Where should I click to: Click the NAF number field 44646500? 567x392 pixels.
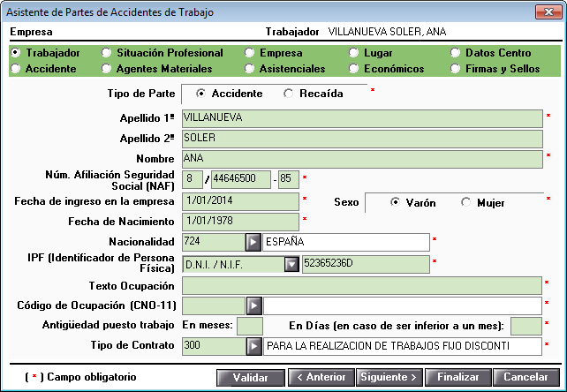coord(241,179)
